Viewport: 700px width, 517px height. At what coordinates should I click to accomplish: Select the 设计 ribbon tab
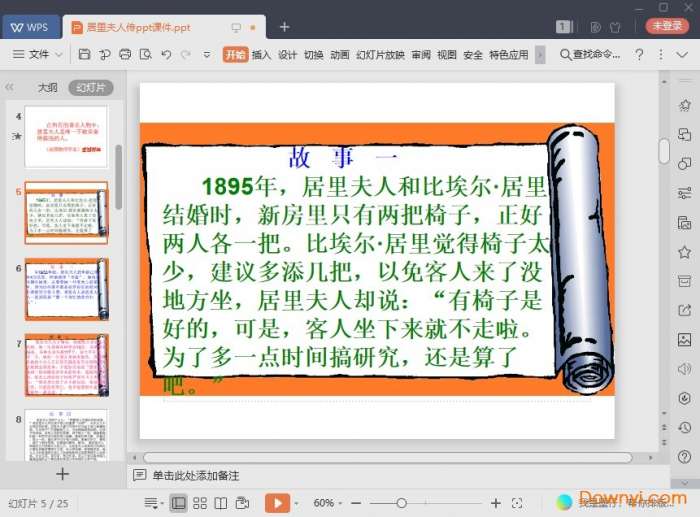(x=287, y=54)
